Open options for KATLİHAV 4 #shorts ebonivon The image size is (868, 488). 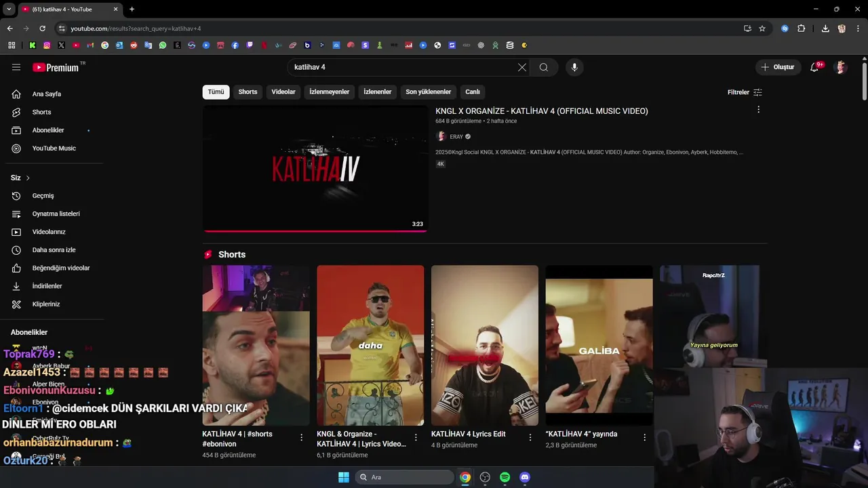302,438
